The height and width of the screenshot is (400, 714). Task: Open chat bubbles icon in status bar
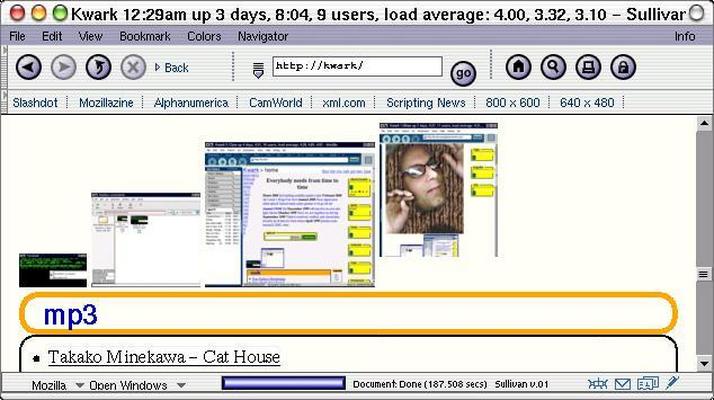coord(648,384)
